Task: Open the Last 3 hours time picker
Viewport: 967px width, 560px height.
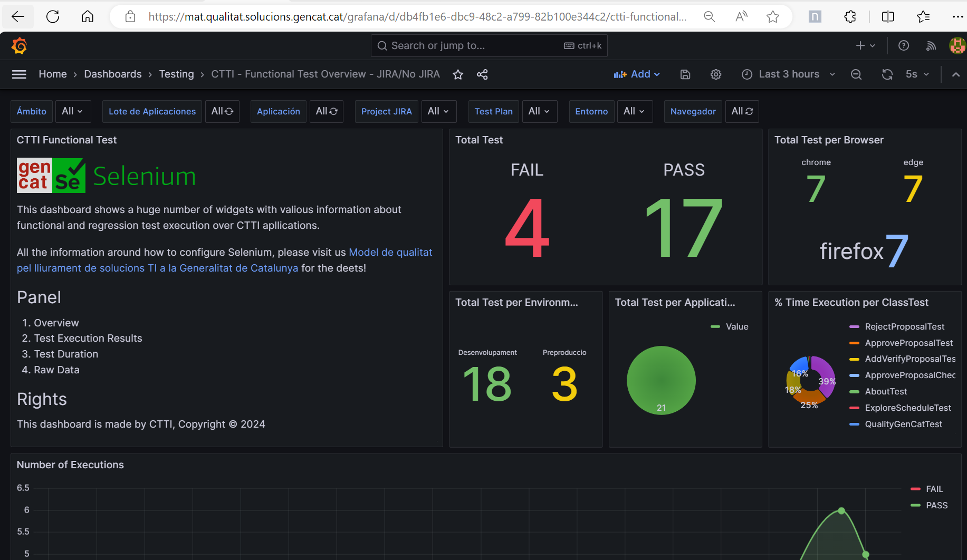Action: [789, 74]
